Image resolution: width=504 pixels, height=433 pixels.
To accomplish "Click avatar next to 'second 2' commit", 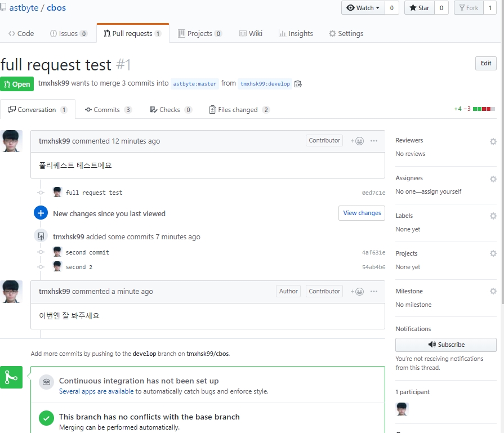I will [x=57, y=266].
